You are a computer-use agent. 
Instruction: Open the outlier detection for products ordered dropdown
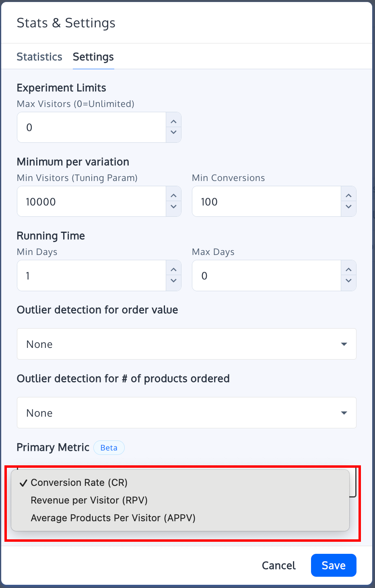186,413
